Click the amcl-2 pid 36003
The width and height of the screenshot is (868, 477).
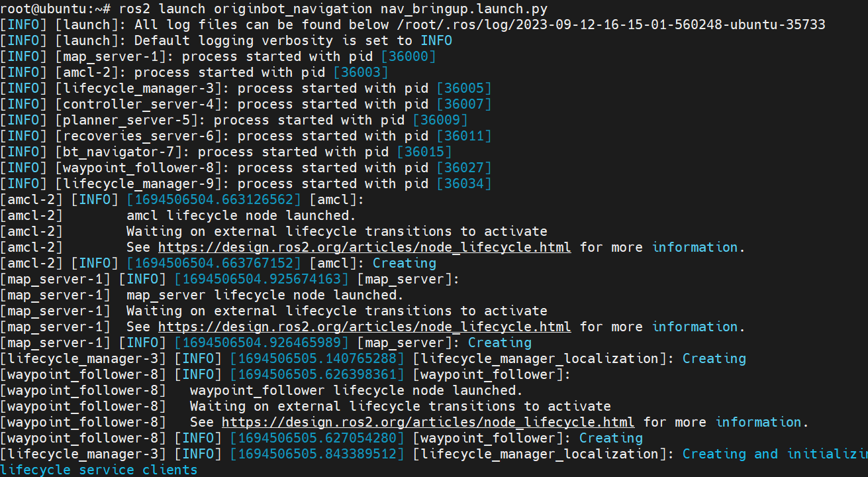(x=361, y=72)
